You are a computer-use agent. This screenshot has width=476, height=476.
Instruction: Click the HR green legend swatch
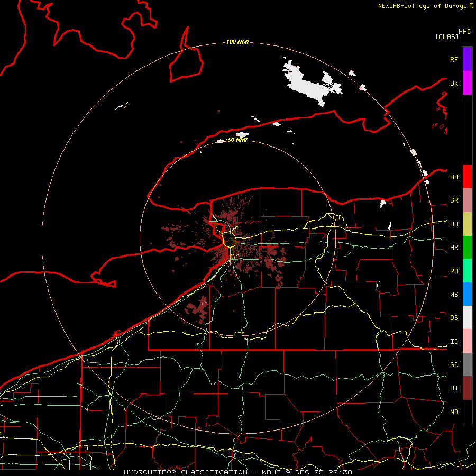(467, 248)
